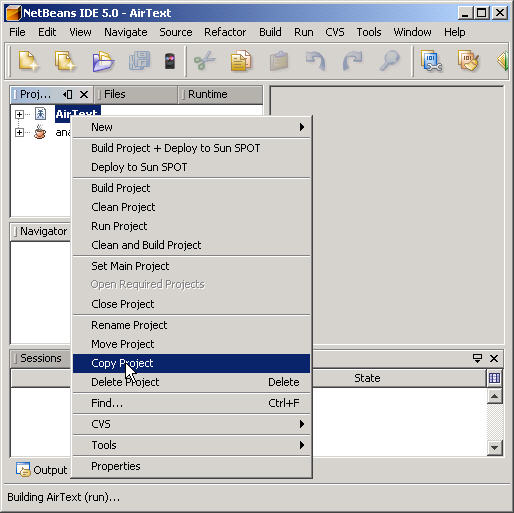
Task: Choose Move Project
Action: coord(192,344)
